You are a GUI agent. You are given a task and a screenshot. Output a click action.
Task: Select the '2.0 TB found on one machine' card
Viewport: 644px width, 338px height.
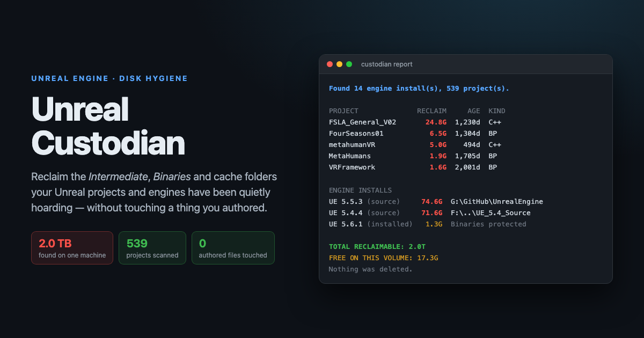[72, 248]
